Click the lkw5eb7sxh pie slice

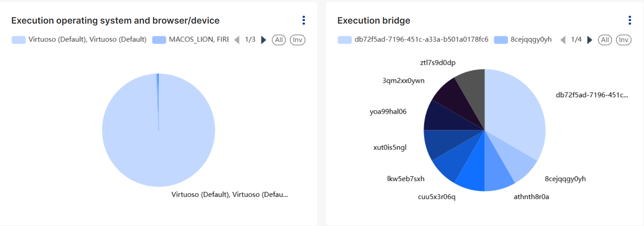(456, 159)
